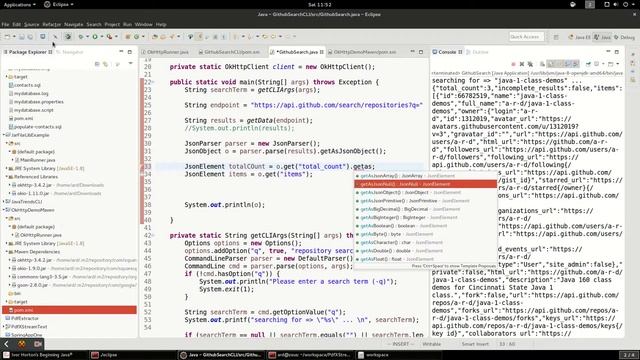
Task: Select contacts.sql in Package Explorer
Action: pos(25,85)
